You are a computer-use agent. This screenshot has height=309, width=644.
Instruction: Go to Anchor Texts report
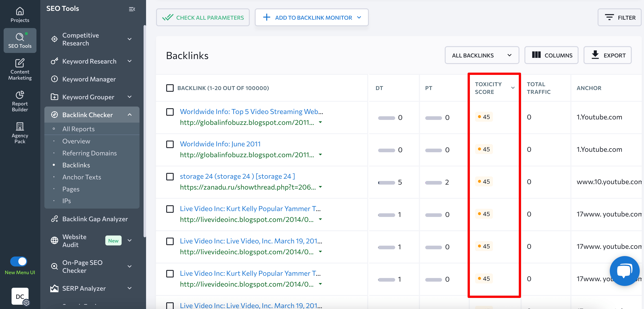(x=82, y=177)
